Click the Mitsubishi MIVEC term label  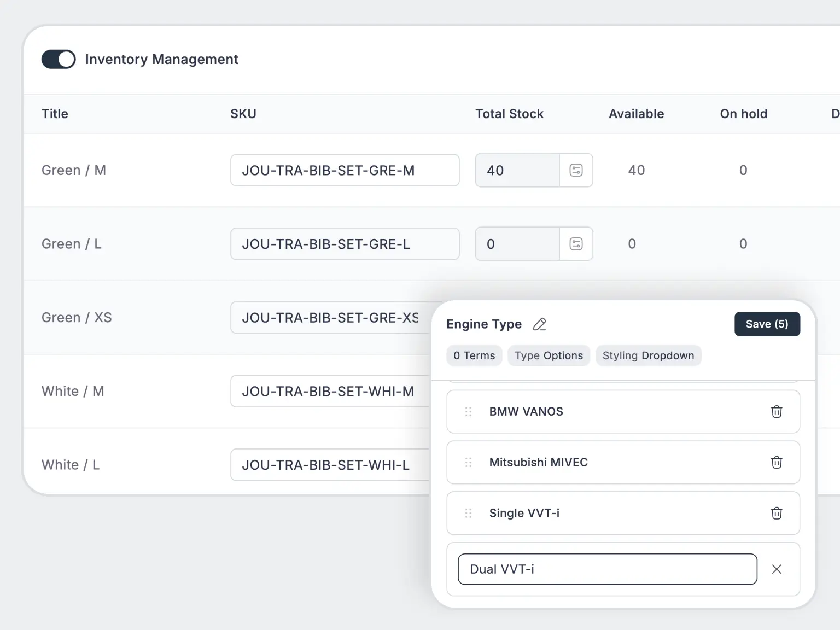[x=539, y=462]
